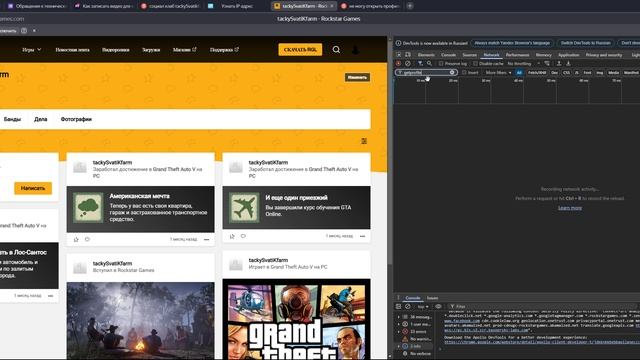Viewport: 640px width, 360px height.
Task: Expand the 'Игры' menu in site header
Action: pos(31,50)
